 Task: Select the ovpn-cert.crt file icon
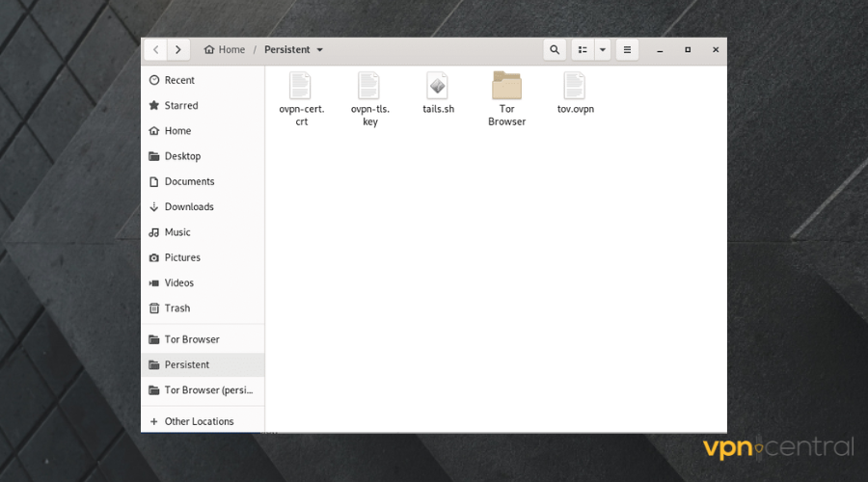tap(301, 86)
